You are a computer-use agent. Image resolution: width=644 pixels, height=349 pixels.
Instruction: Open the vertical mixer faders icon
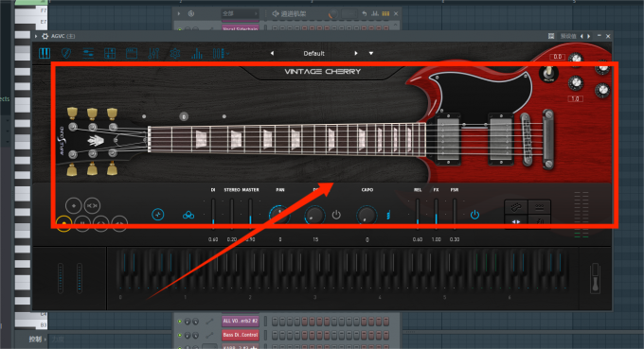tap(153, 53)
